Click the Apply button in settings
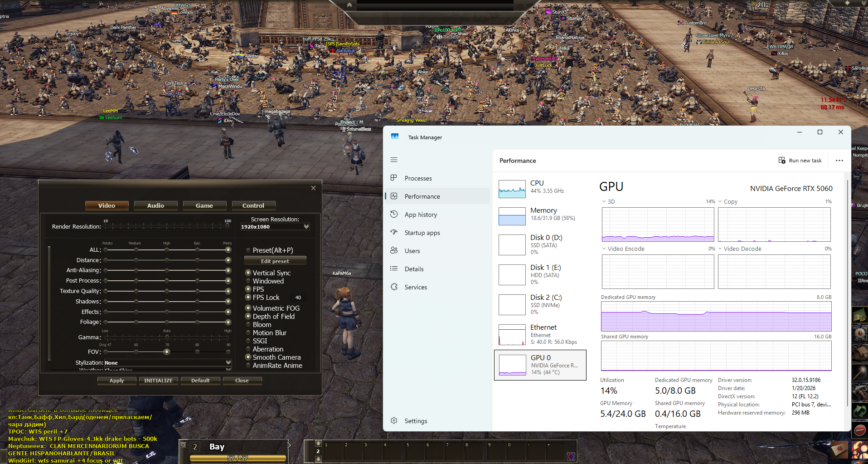The image size is (868, 464). point(116,381)
